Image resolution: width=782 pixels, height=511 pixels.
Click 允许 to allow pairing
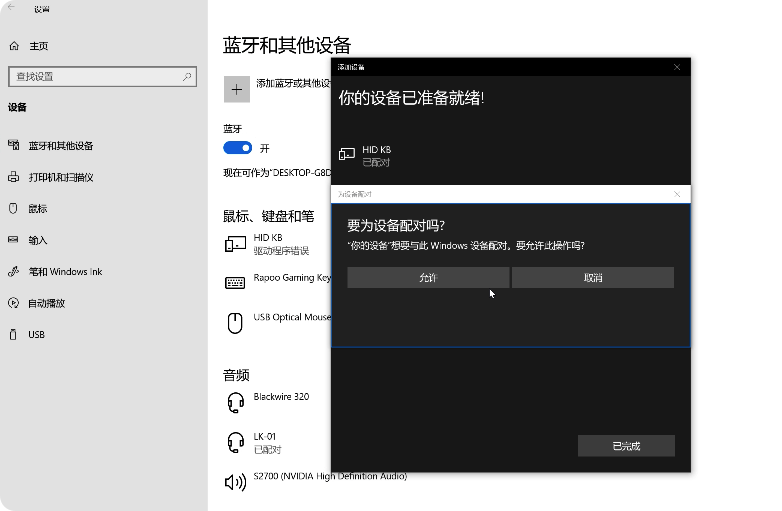[x=428, y=277]
